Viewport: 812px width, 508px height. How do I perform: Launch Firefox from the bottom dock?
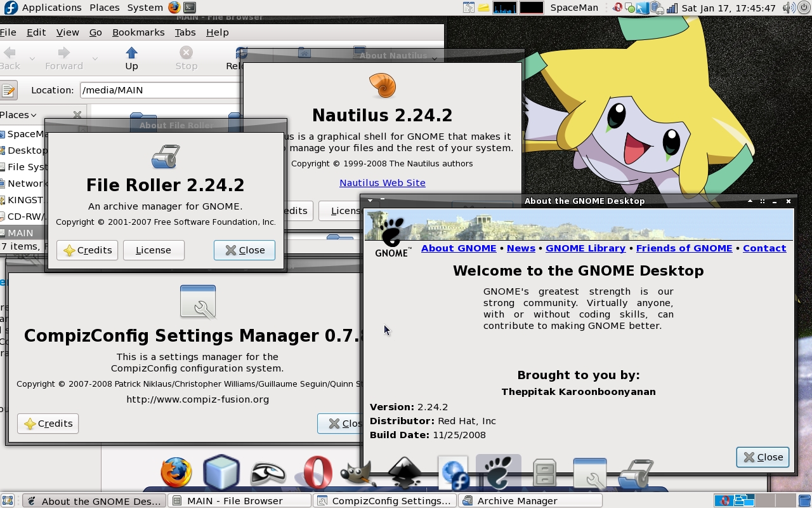pyautogui.click(x=176, y=473)
